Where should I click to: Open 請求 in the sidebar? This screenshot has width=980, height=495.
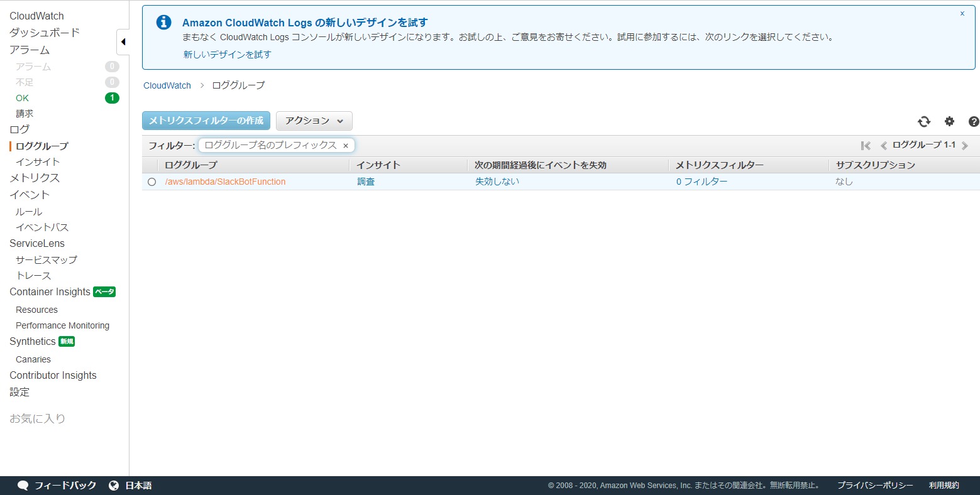coord(25,114)
